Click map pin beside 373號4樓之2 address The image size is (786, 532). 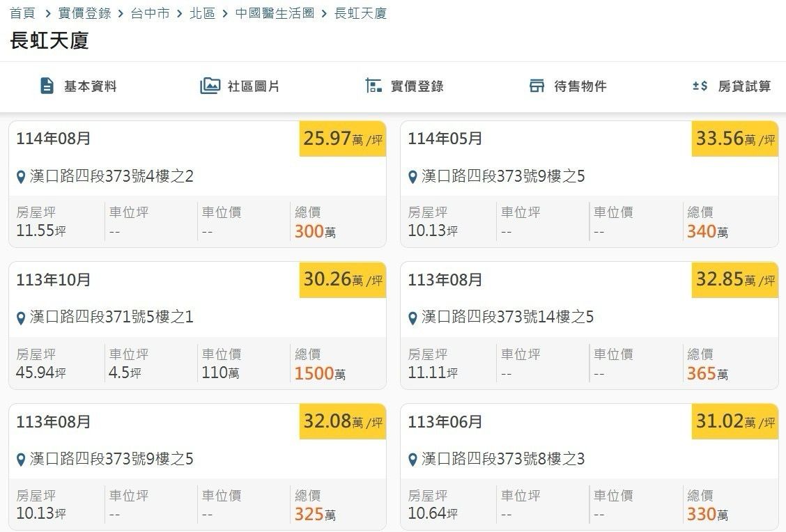click(21, 177)
